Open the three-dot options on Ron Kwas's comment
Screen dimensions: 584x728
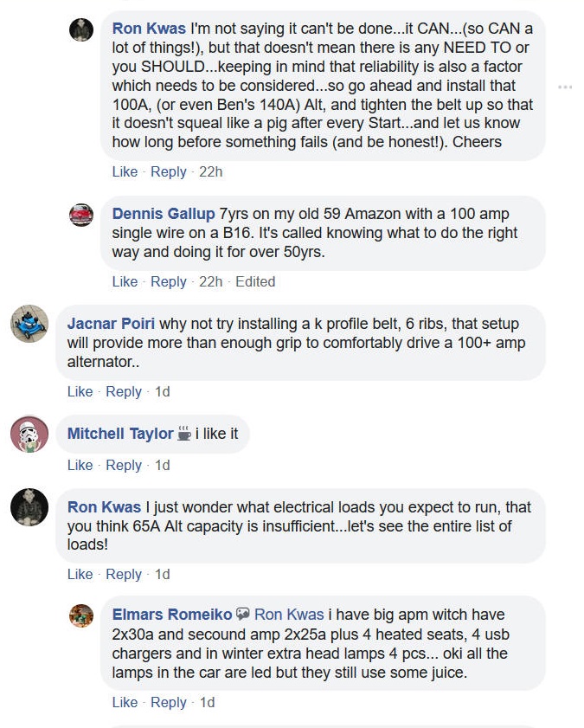point(565,87)
